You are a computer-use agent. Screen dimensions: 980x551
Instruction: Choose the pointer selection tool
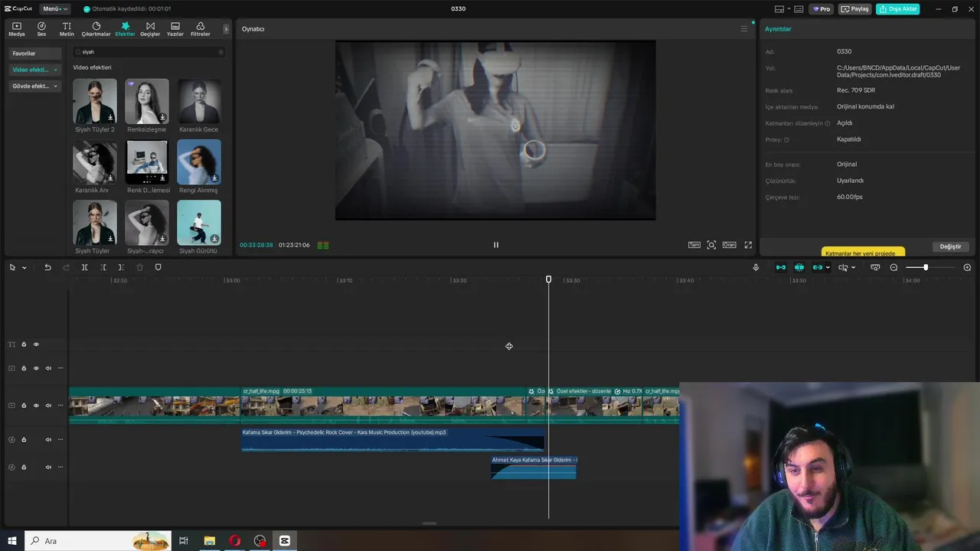[12, 267]
